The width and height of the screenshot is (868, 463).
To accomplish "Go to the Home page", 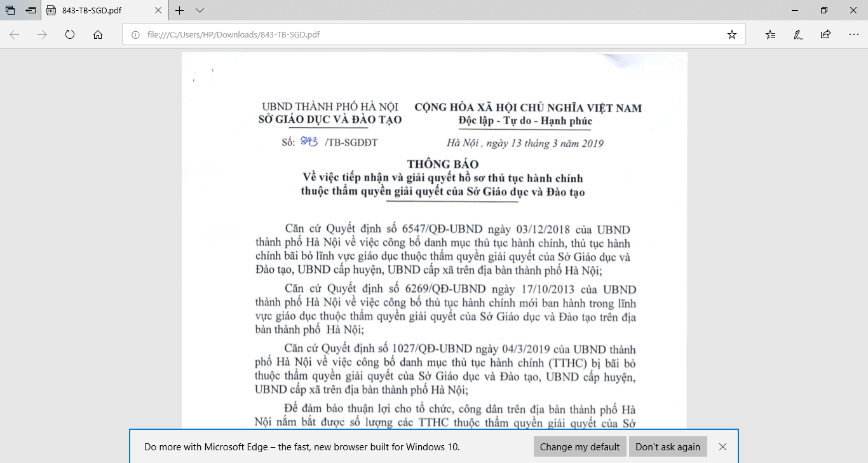I will coord(98,35).
